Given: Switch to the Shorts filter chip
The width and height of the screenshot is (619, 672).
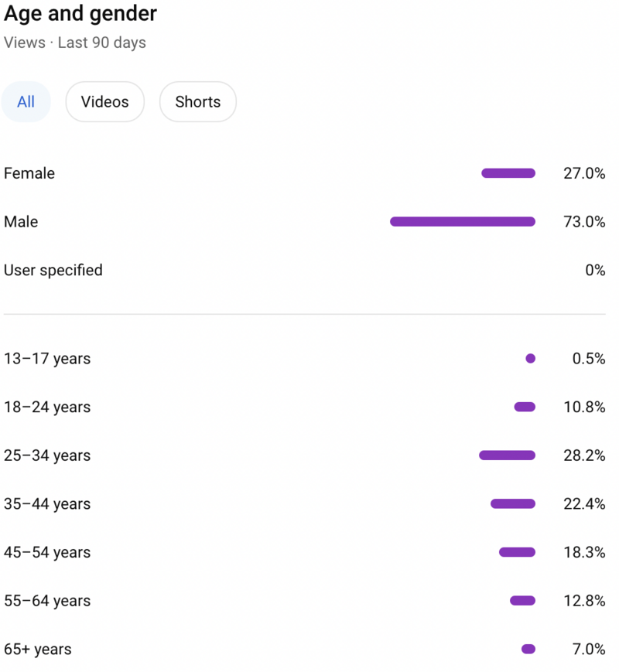Looking at the screenshot, I should 197,102.
